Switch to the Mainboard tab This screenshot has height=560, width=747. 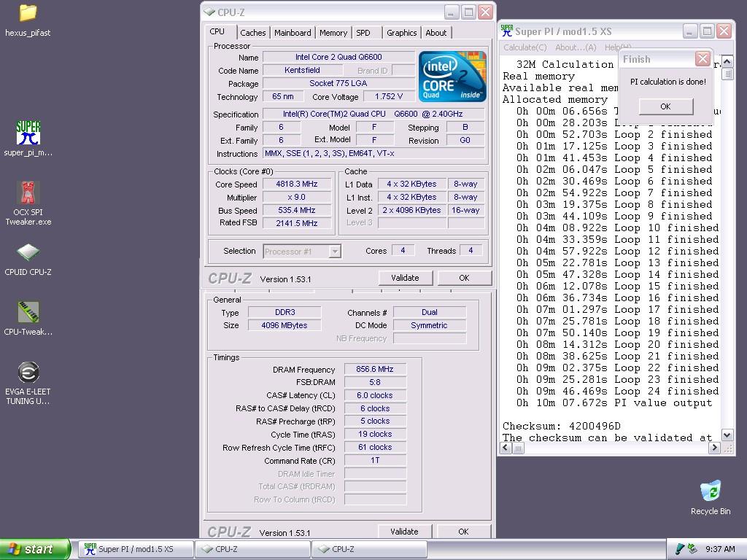293,33
